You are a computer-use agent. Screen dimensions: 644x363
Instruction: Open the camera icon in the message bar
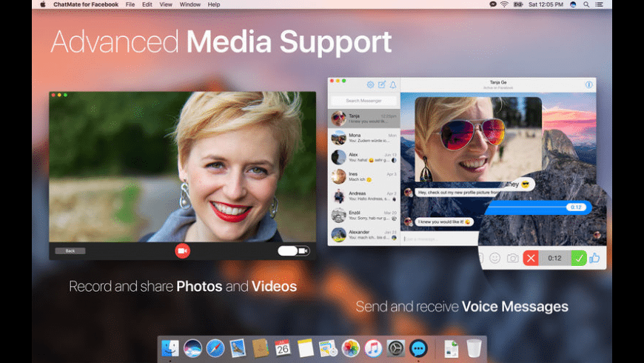pos(512,258)
